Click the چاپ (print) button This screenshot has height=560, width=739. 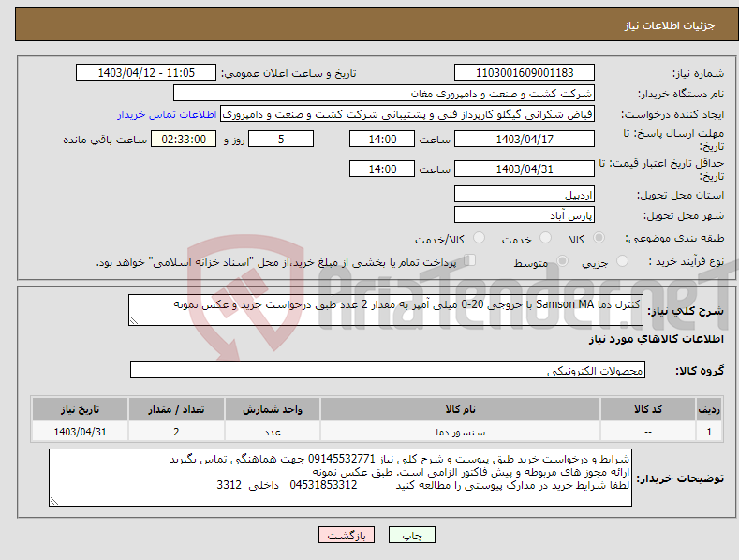pos(411,535)
